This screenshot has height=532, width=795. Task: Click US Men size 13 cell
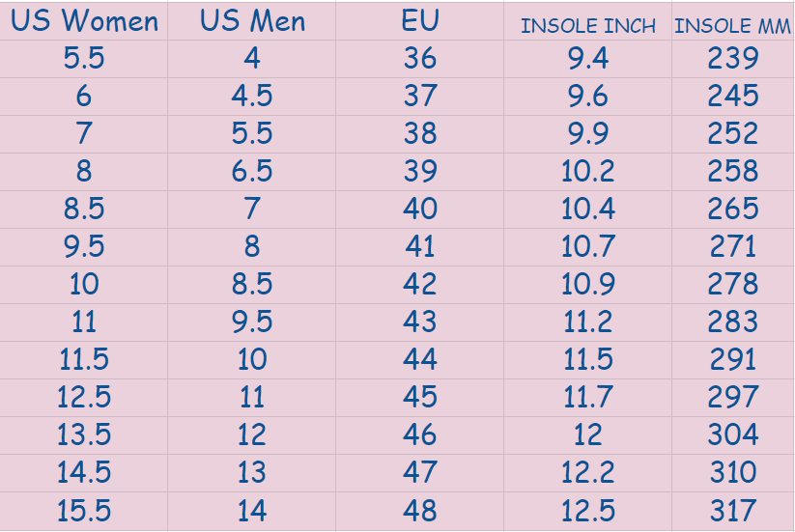[252, 473]
